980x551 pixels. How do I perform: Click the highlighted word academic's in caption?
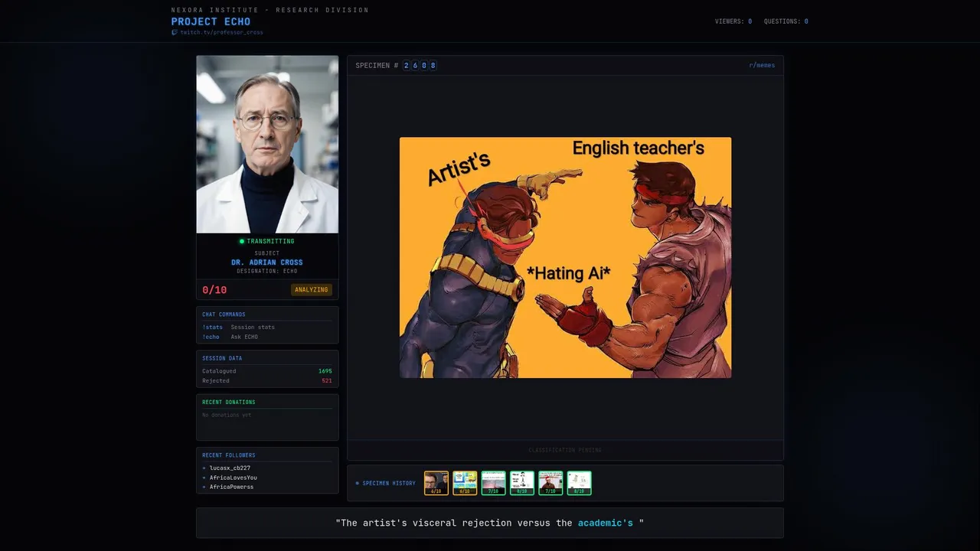point(606,523)
